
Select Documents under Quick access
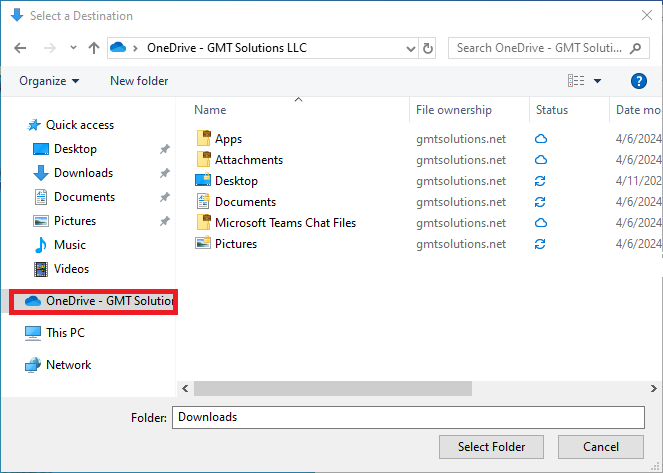point(84,197)
